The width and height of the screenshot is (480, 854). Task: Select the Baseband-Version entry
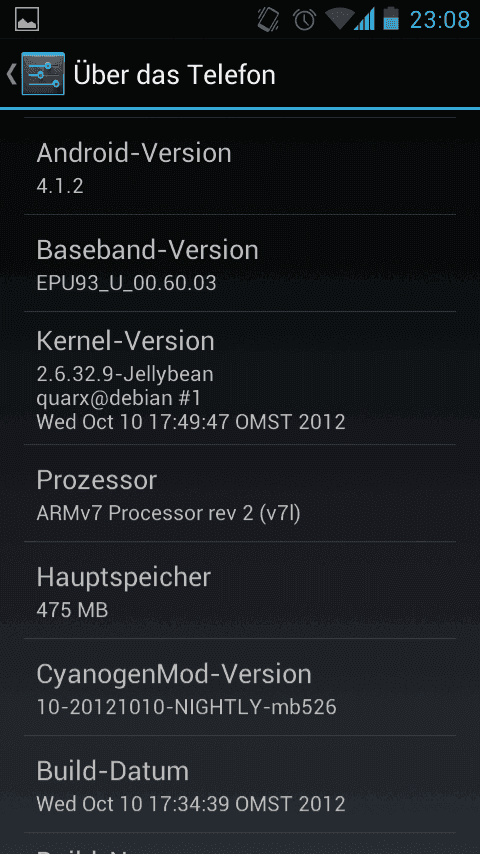pos(240,263)
